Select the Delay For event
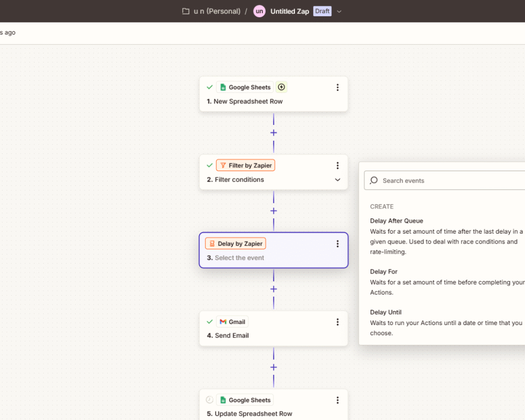This screenshot has height=420, width=525. pyautogui.click(x=447, y=282)
